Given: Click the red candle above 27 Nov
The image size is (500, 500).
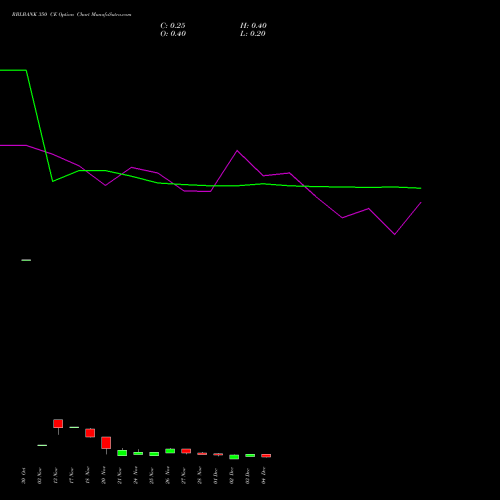Looking at the screenshot, I should [x=186, y=451].
